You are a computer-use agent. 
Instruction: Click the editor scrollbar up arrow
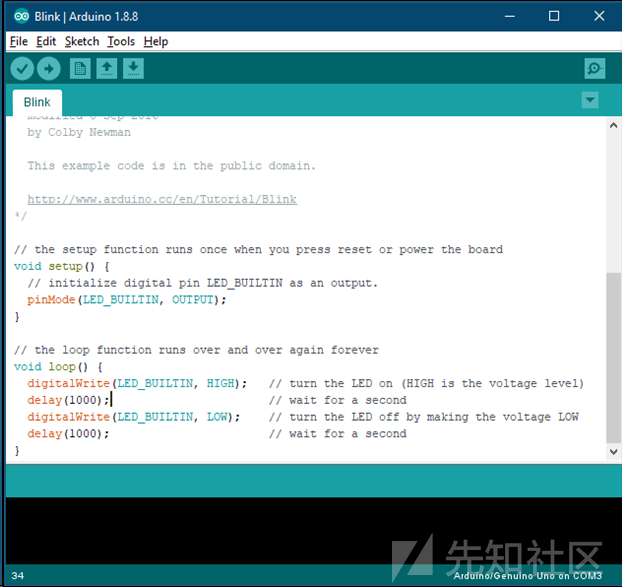tap(613, 125)
